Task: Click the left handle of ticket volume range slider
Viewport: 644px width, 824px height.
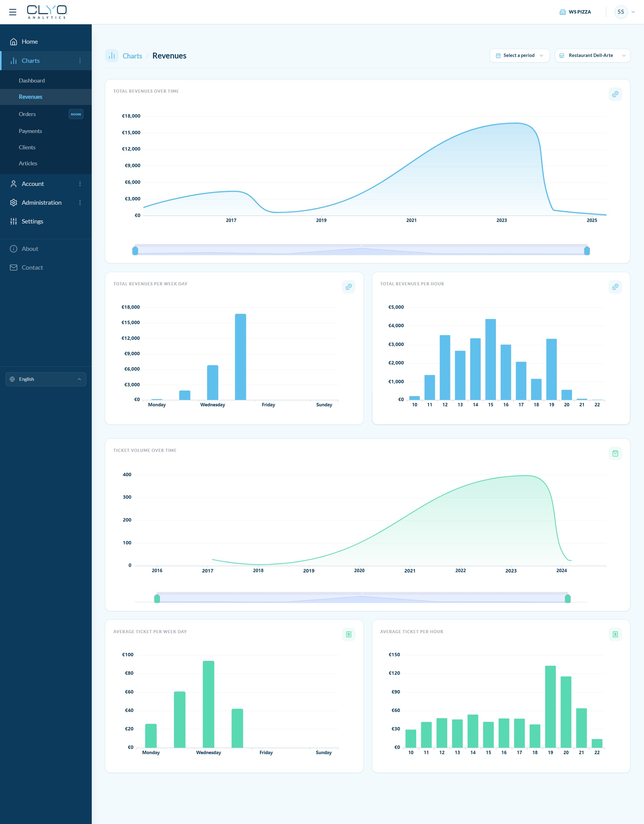Action: click(x=157, y=599)
